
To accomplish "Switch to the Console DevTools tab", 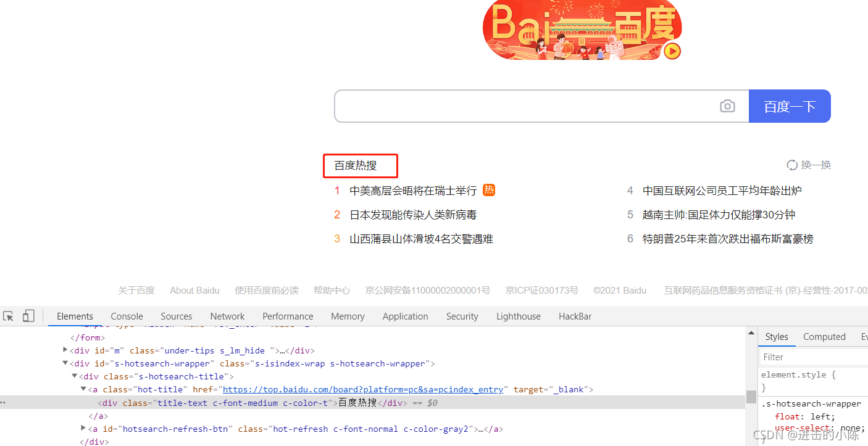I will pyautogui.click(x=127, y=316).
